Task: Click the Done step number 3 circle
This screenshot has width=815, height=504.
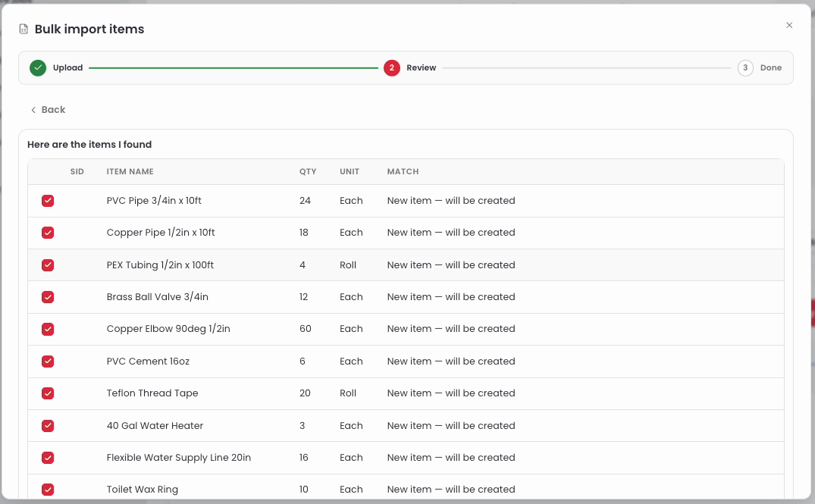Action: click(x=745, y=68)
